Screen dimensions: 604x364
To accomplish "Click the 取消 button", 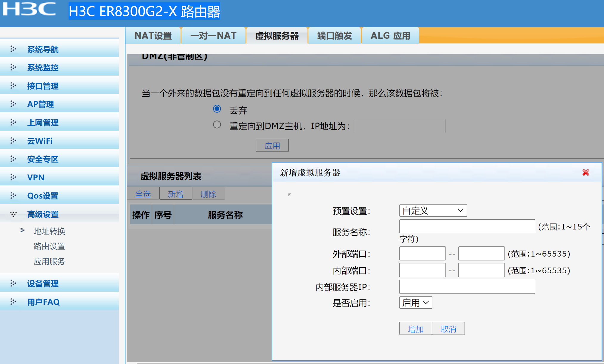I will [448, 329].
